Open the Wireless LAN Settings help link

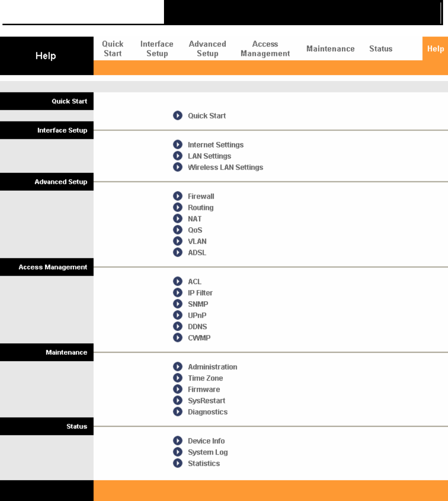tap(225, 167)
